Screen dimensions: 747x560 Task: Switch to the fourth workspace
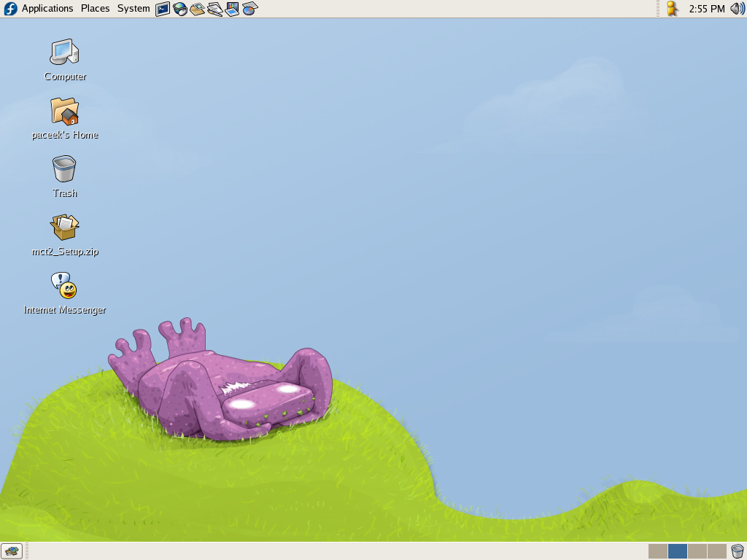coord(717,551)
